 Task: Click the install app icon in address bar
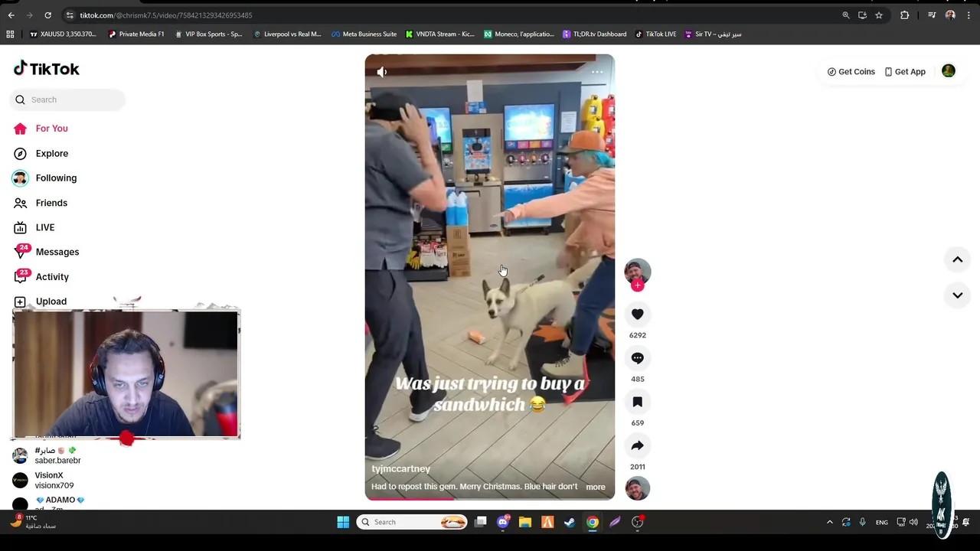(x=862, y=15)
